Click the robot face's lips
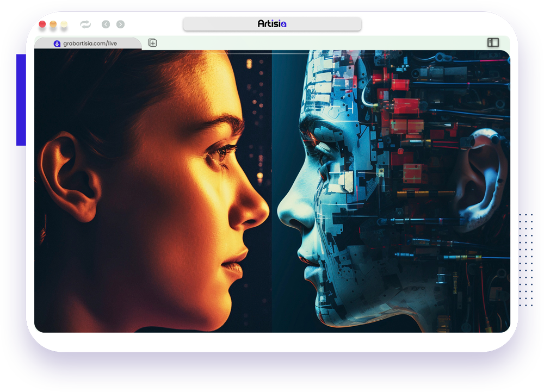 coord(308,262)
